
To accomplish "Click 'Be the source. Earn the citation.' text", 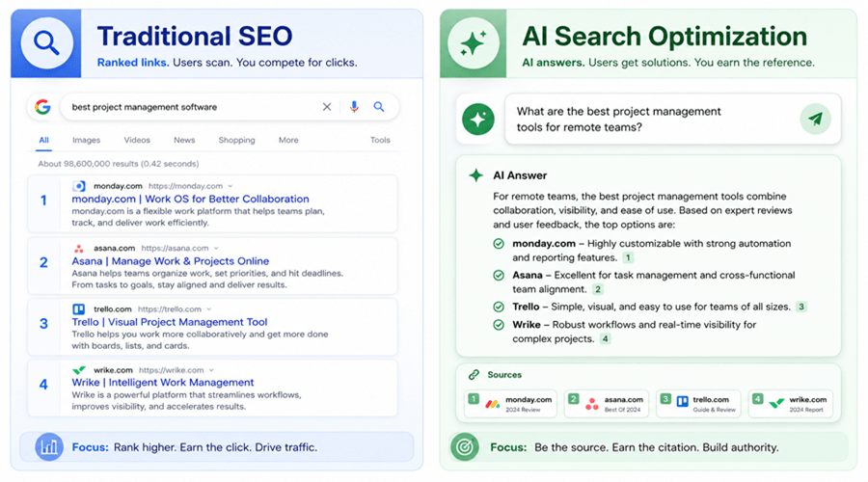I will 616,447.
